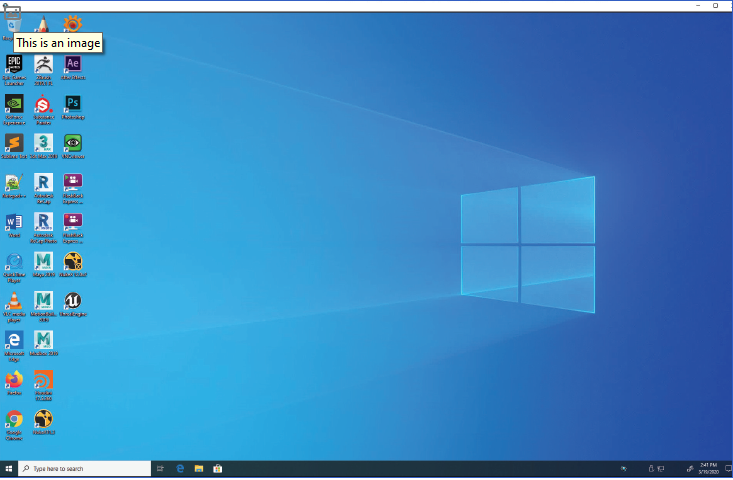Screen dimensions: 733x480
Task: Open the Microsoft Edge desktop shortcut
Action: coord(14,346)
